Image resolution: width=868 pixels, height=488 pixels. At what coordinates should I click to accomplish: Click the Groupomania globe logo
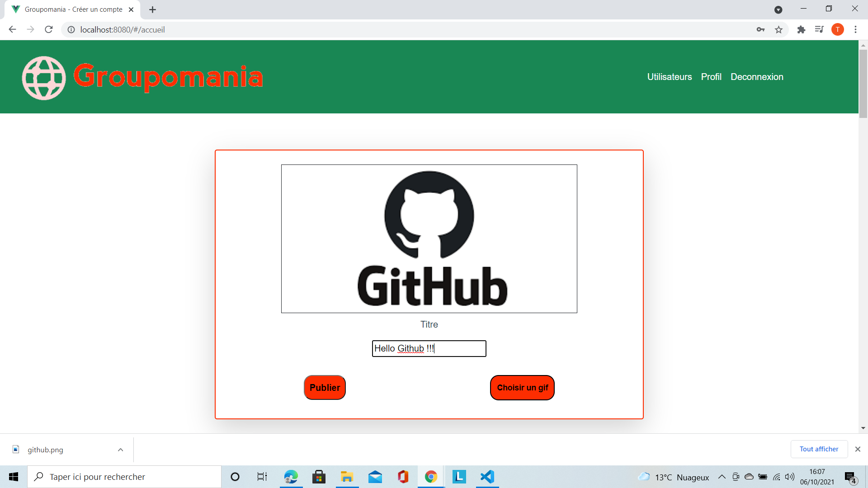(x=43, y=77)
